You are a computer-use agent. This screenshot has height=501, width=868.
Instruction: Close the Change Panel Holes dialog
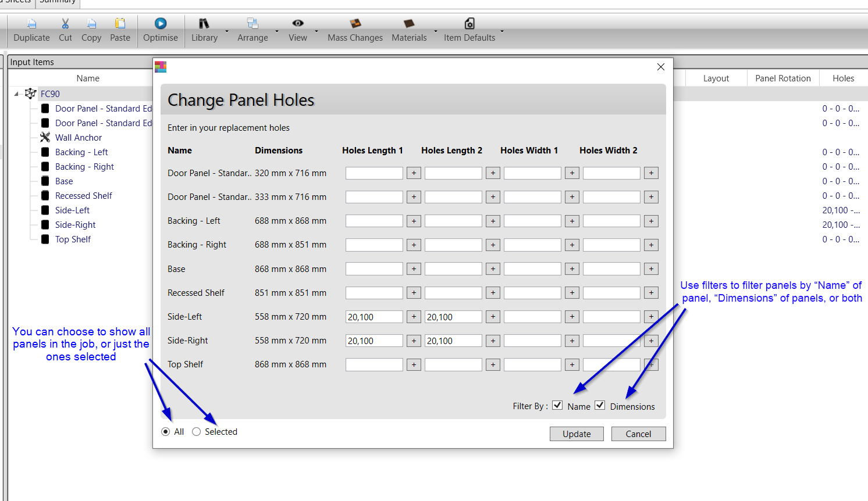(x=661, y=67)
